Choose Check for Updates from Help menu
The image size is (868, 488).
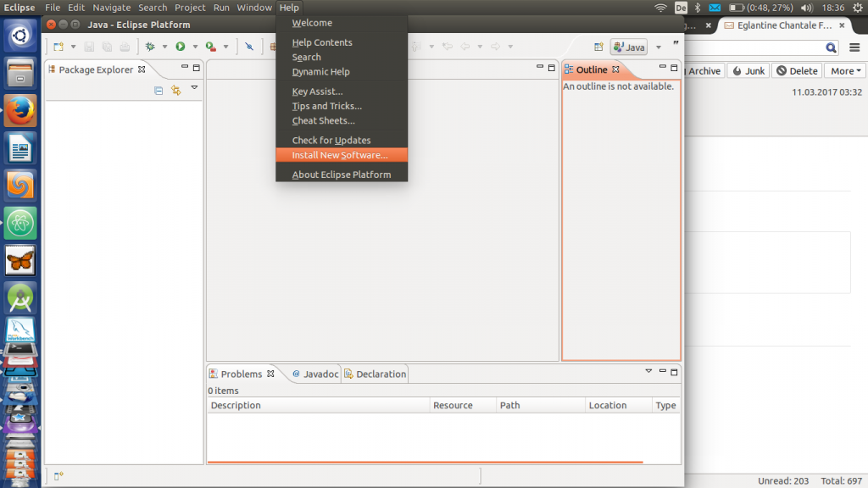[x=342, y=140]
